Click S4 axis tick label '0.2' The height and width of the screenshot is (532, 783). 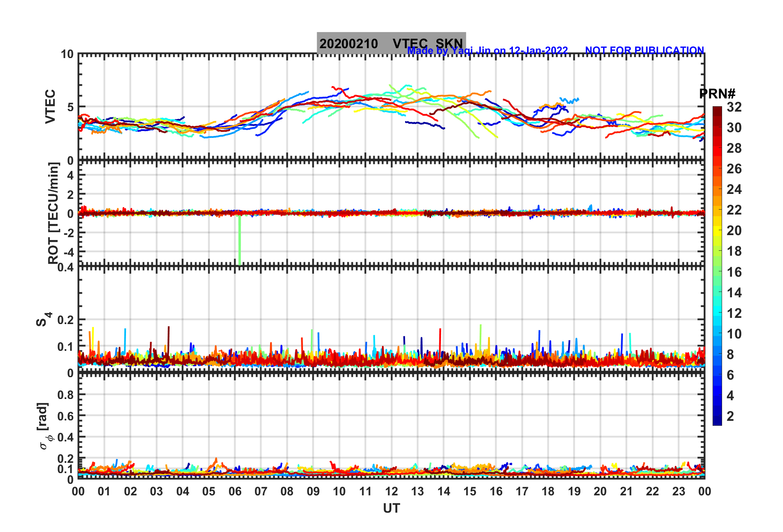[65, 320]
